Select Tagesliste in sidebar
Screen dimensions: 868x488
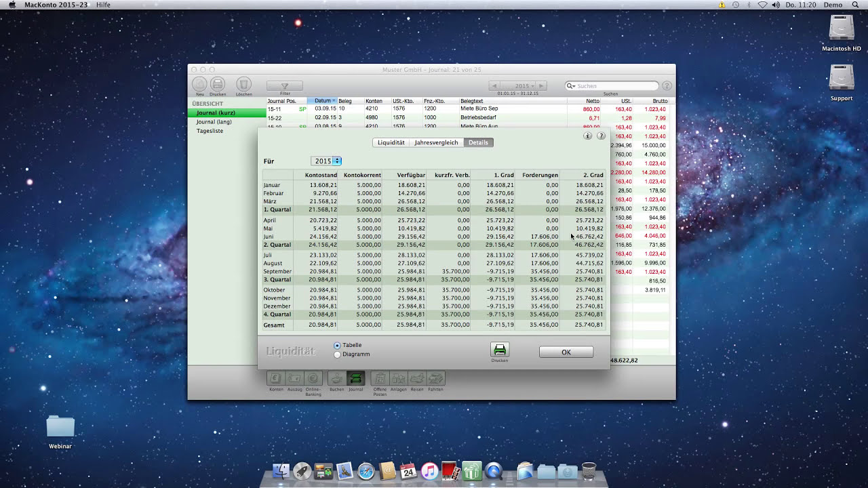(227, 131)
